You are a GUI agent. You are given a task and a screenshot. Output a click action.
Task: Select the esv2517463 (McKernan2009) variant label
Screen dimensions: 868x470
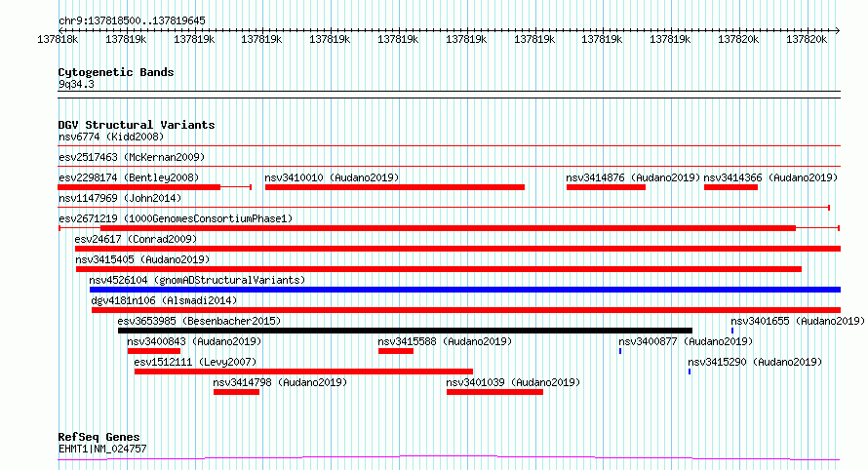click(x=132, y=157)
